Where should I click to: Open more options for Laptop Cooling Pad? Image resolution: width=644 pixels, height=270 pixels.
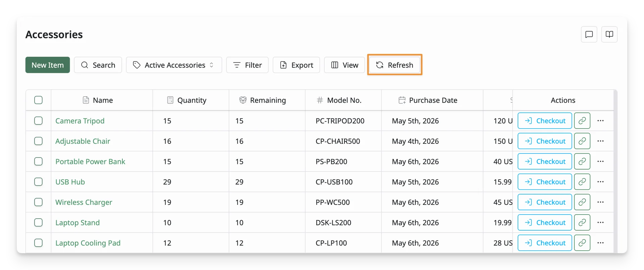pos(601,243)
